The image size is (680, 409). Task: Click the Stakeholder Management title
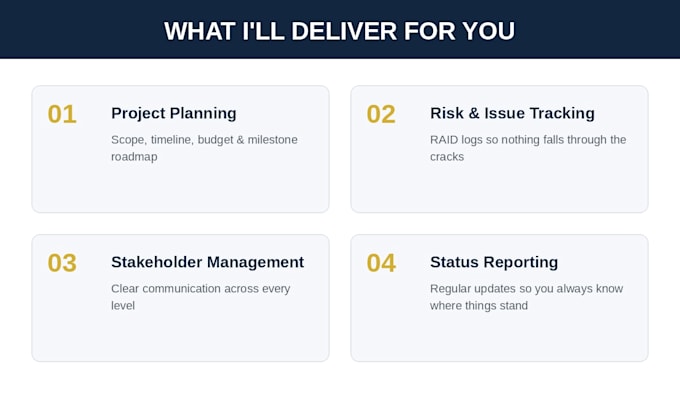pyautogui.click(x=207, y=262)
